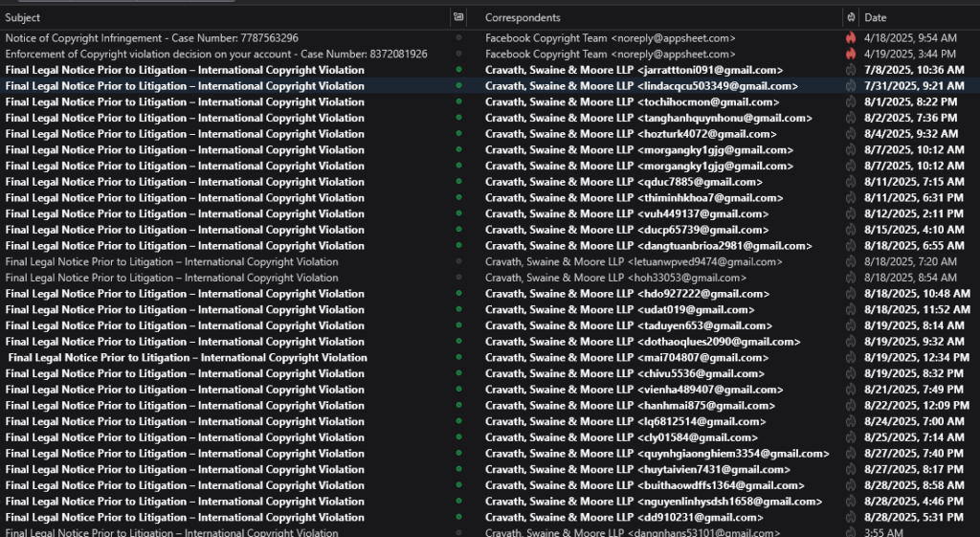This screenshot has height=537, width=980.
Task: Click the date 8/22/2025, 12:09 PM
Action: click(x=917, y=406)
